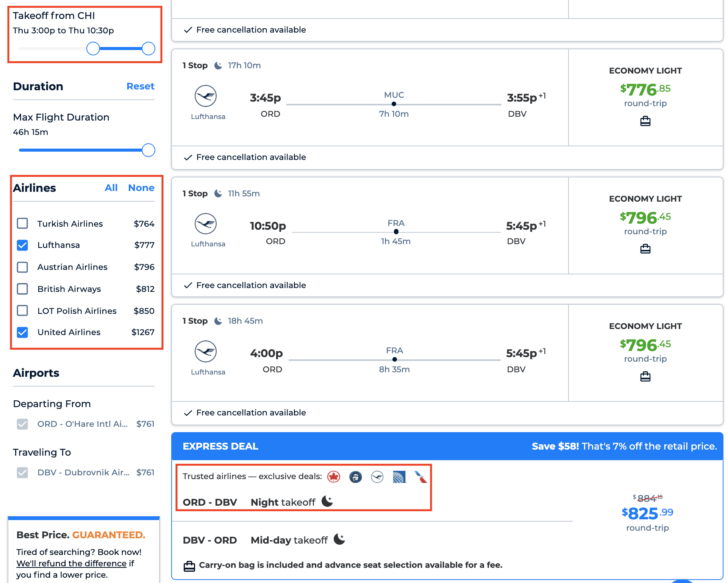Uncheck the Lufthansa airline filter
The image size is (728, 583).
pyautogui.click(x=22, y=245)
